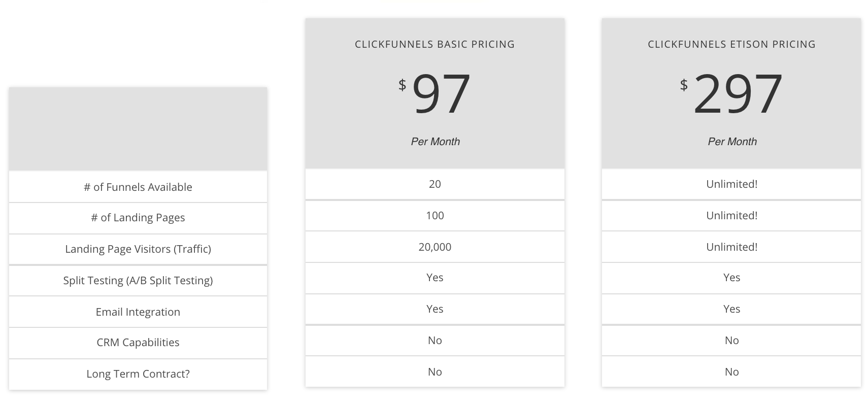The width and height of the screenshot is (868, 404).
Task: Select 'Landing Page Visitors (Traffic)' row label
Action: coord(138,249)
